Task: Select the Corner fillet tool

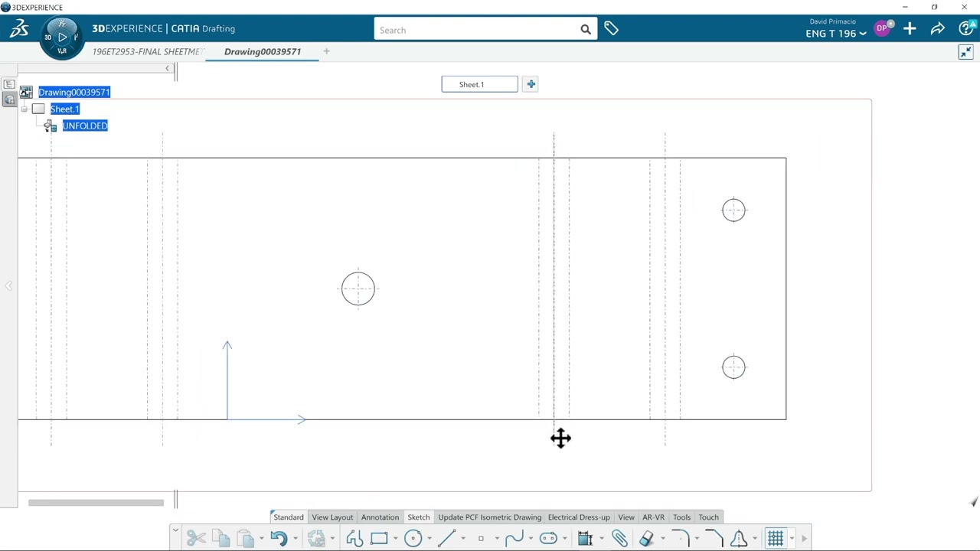Action: tap(680, 539)
